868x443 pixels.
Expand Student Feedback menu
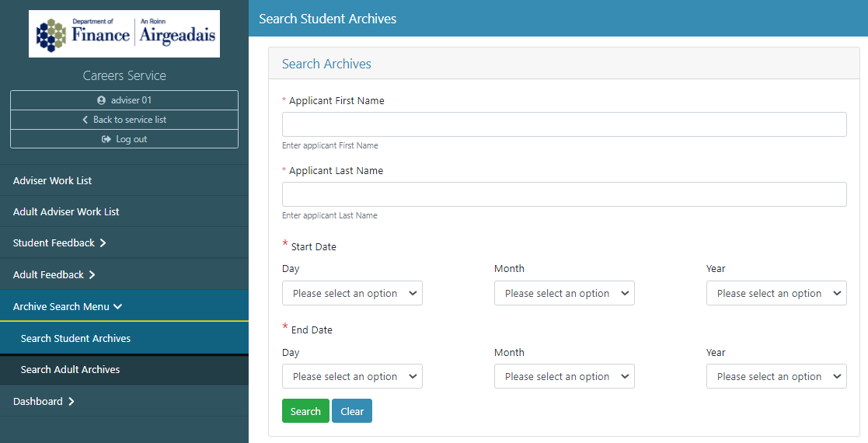[124, 242]
